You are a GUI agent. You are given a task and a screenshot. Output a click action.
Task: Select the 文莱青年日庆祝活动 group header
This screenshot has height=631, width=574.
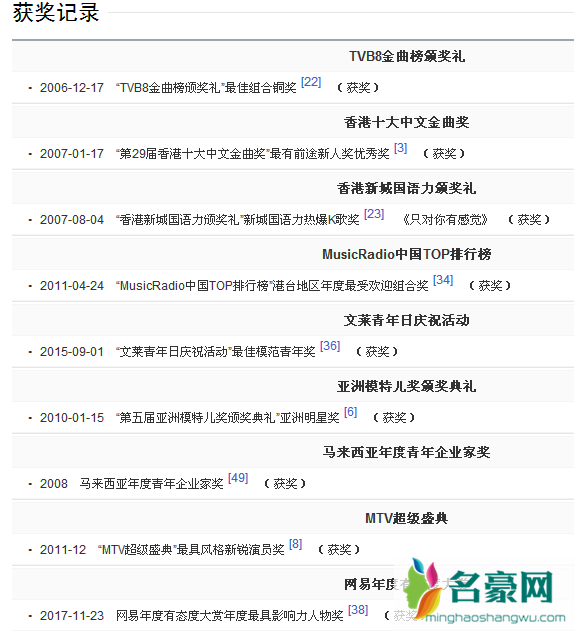pyautogui.click(x=407, y=320)
